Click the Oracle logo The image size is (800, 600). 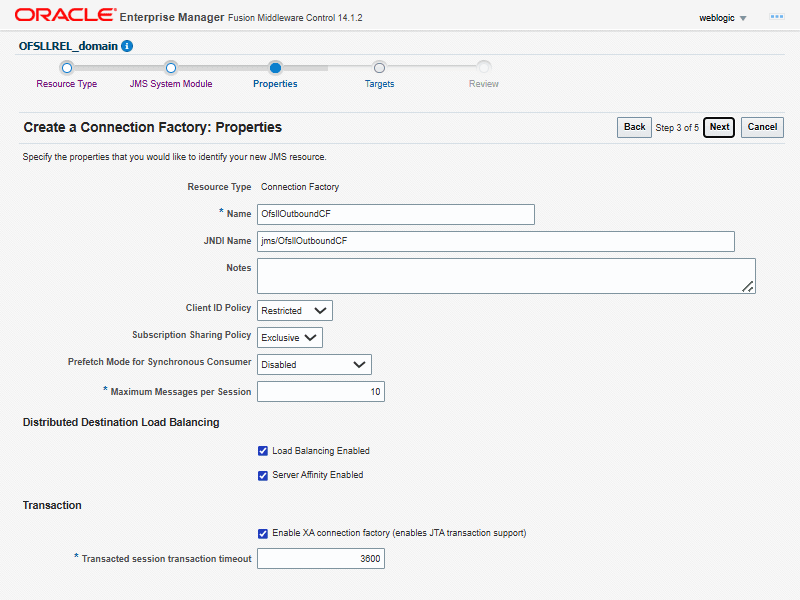(x=63, y=16)
